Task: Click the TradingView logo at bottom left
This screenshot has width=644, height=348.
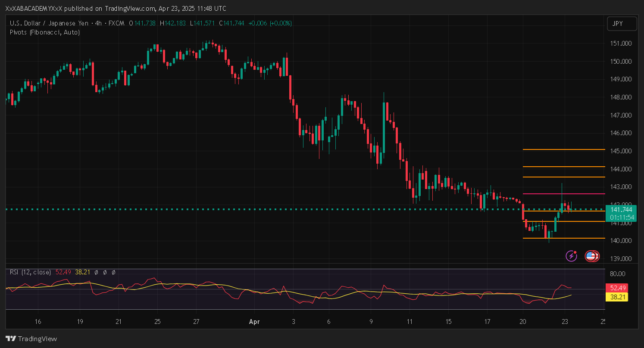Action: (x=31, y=339)
